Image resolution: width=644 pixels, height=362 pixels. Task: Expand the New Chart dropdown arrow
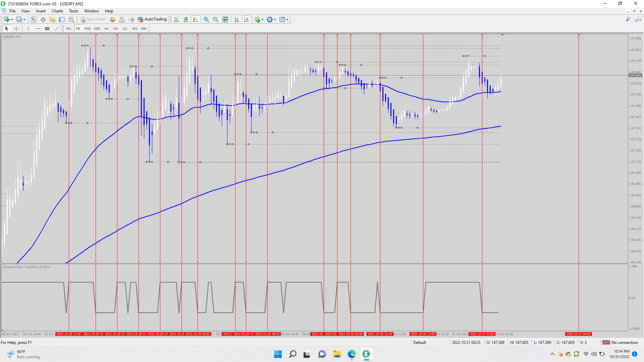(x=12, y=19)
